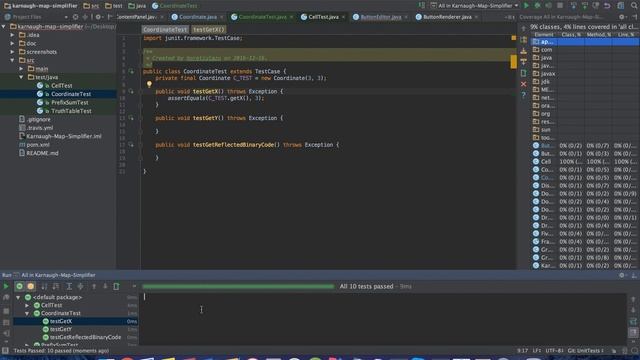640x360 pixels.
Task: Click run gutter icon beside class CoordinateTest
Action: [x=131, y=71]
